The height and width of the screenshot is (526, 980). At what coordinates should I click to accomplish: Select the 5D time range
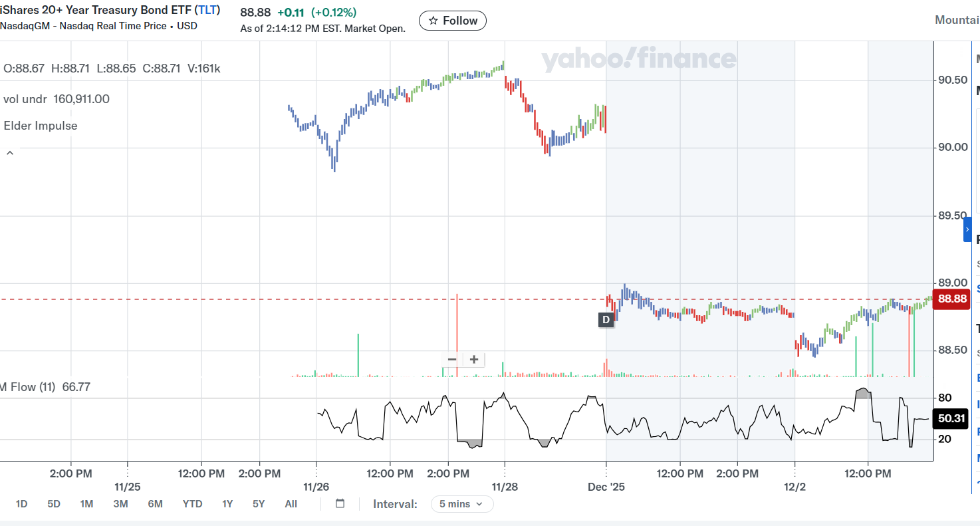[54, 504]
